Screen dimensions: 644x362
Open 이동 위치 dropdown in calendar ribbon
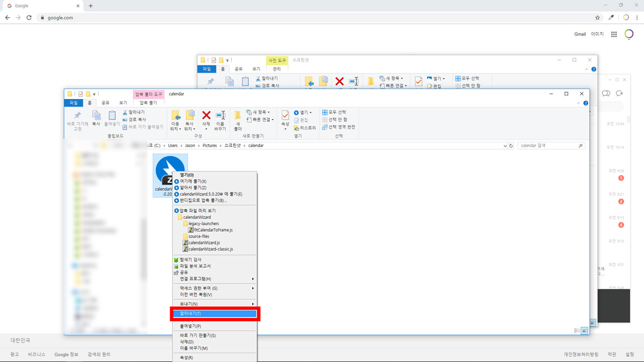click(175, 121)
